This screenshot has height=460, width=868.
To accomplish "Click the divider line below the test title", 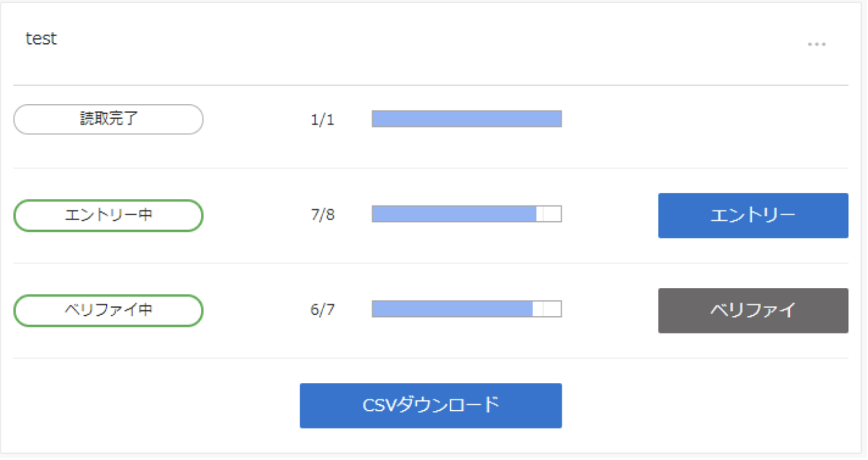I will (430, 85).
